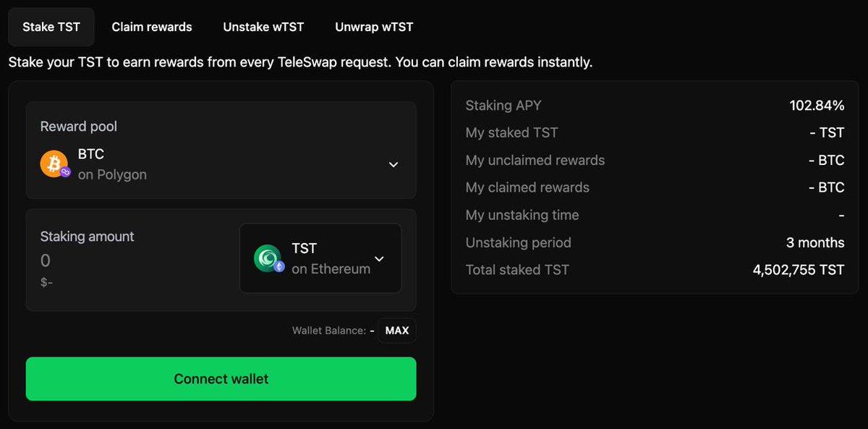Open the TST on Ethereum token dropdown
This screenshot has width=868, height=429.
click(x=320, y=258)
